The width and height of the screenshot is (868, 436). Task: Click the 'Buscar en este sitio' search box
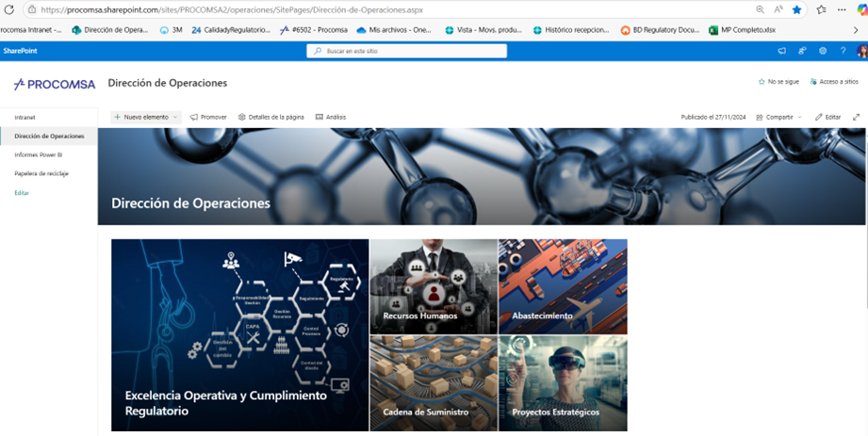click(x=406, y=51)
